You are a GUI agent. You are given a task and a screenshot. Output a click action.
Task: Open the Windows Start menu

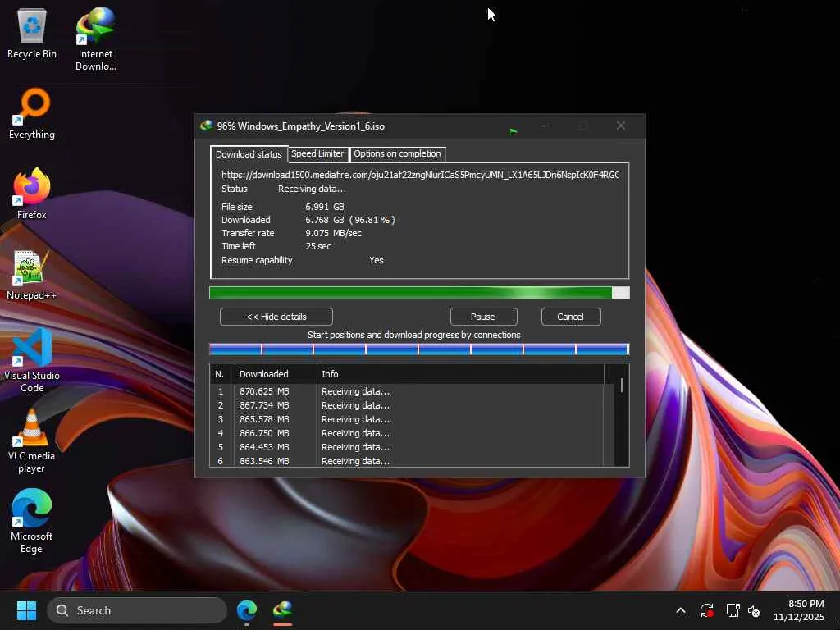point(27,610)
